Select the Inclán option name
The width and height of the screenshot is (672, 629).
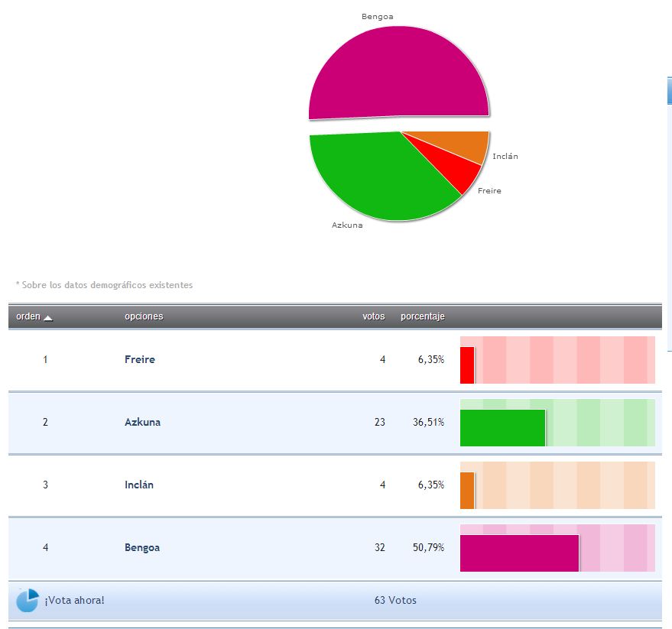(138, 485)
